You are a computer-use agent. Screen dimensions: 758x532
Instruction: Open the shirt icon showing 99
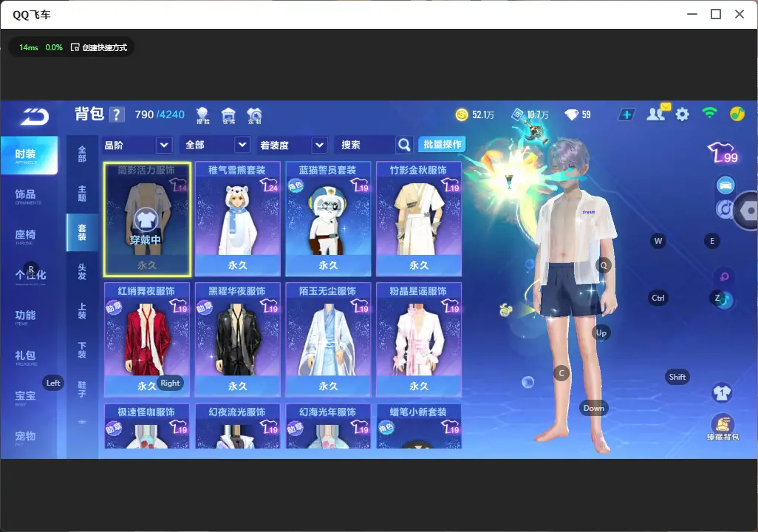(x=723, y=152)
